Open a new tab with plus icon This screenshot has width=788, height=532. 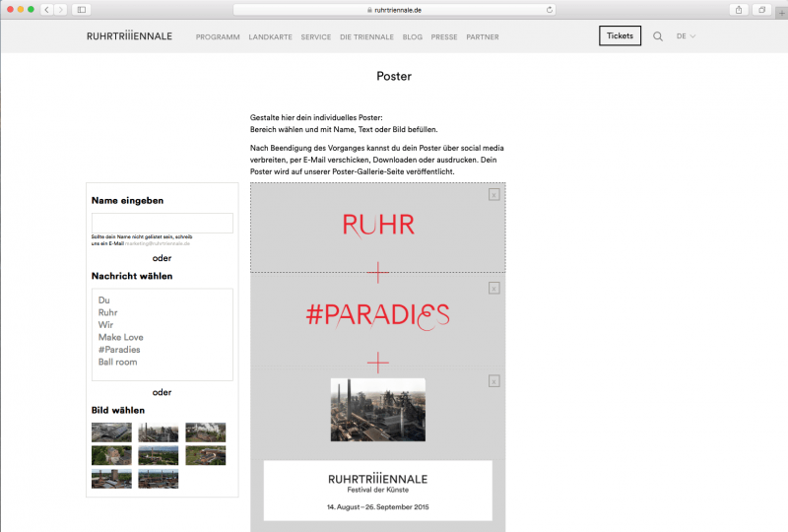[782, 13]
